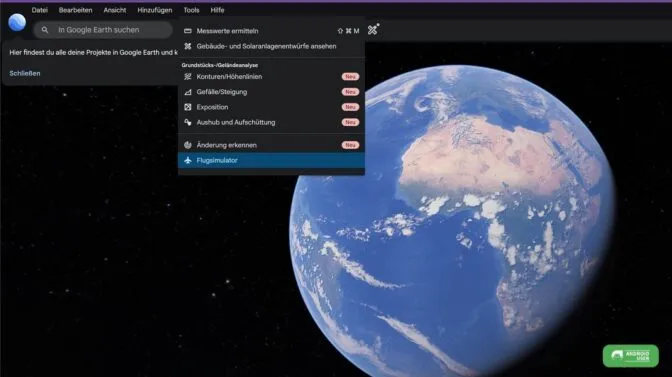
Task: Choose Konturen/Höhenlinien from the menu
Action: [x=271, y=77]
